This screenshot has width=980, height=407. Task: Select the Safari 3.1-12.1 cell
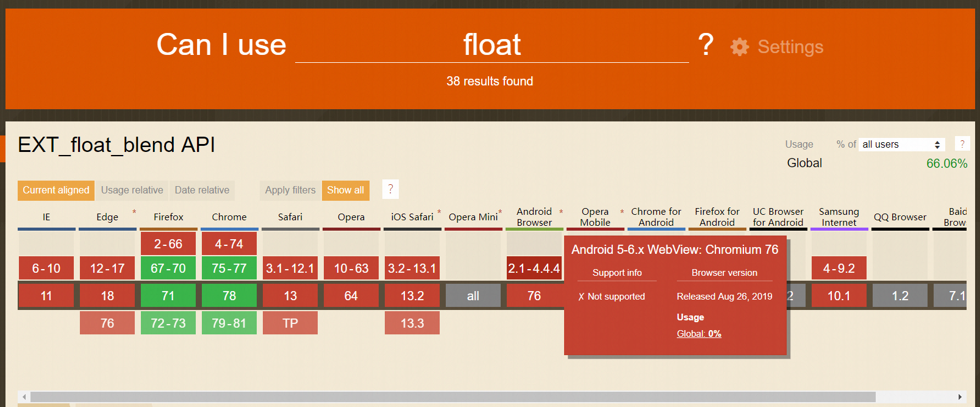[x=290, y=268]
